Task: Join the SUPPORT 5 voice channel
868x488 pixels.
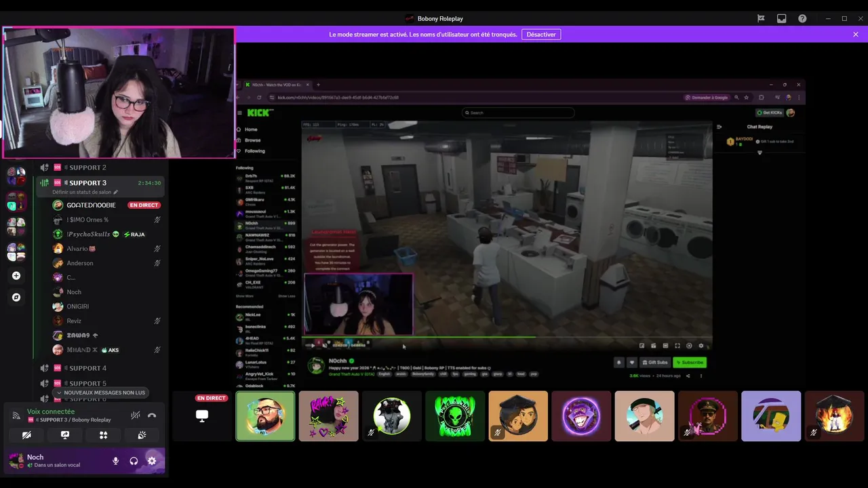Action: tap(99, 384)
